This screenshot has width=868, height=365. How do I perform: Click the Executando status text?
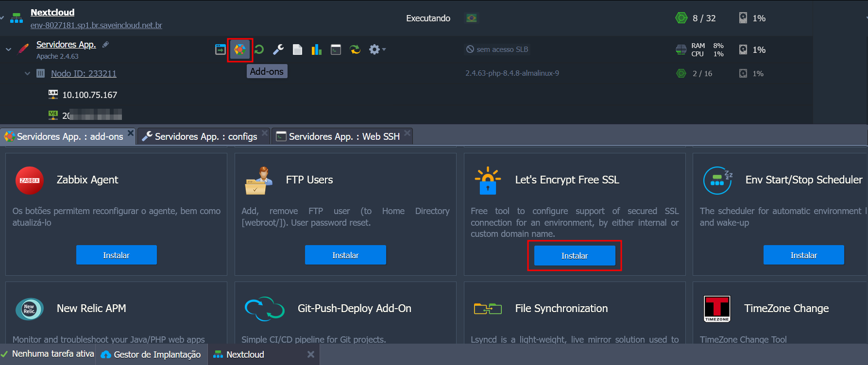point(428,18)
